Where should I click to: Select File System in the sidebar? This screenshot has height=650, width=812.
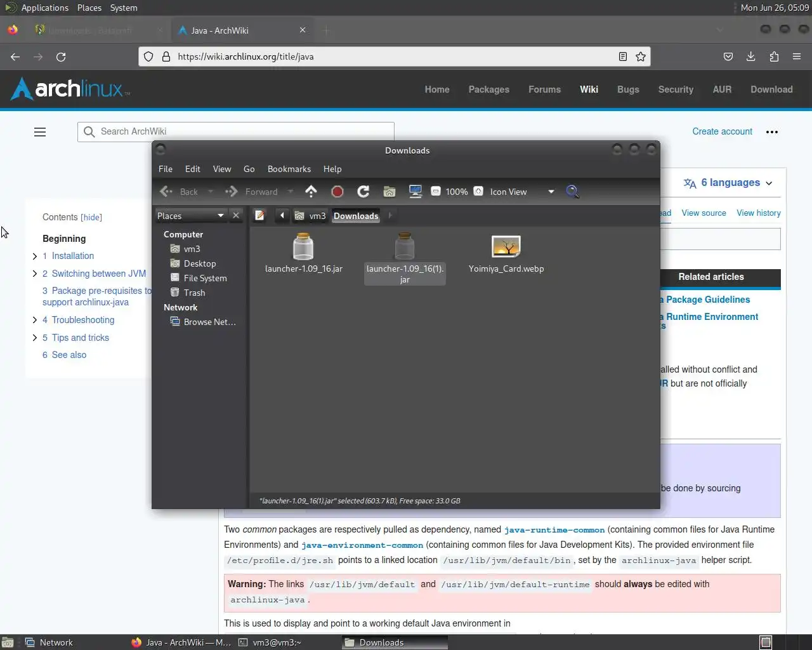[x=199, y=278]
